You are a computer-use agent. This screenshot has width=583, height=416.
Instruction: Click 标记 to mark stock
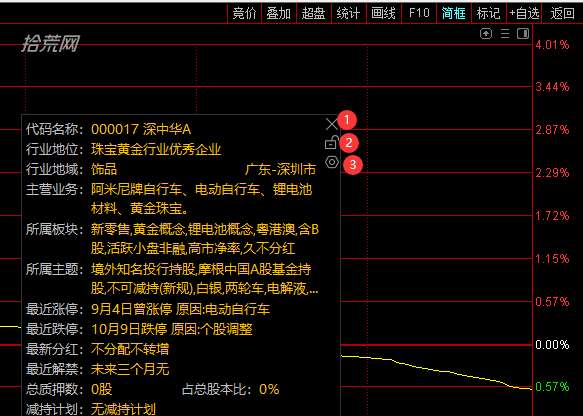pos(488,13)
